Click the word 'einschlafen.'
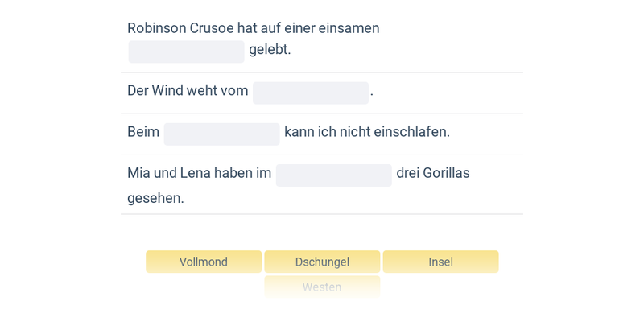This screenshot has height=322, width=644. pos(411,132)
